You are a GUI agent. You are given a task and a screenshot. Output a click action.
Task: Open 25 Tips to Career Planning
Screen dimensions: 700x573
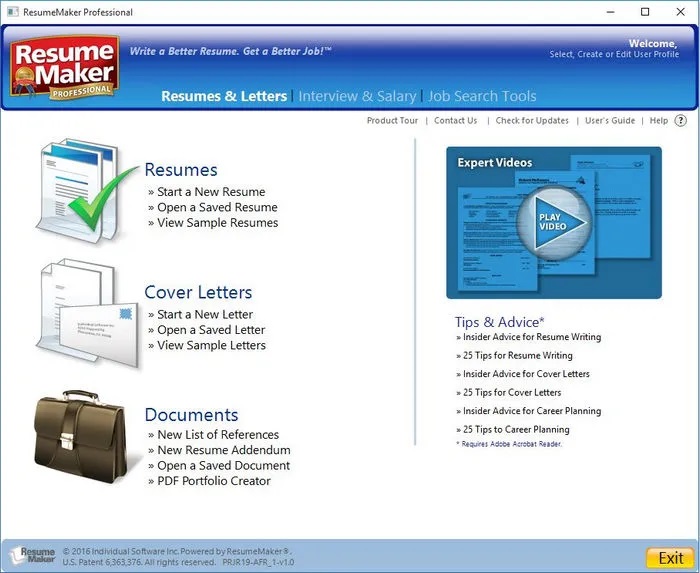tap(517, 430)
